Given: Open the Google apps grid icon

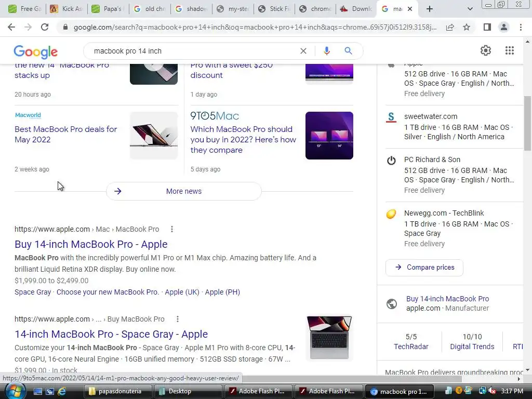Looking at the screenshot, I should [x=509, y=50].
